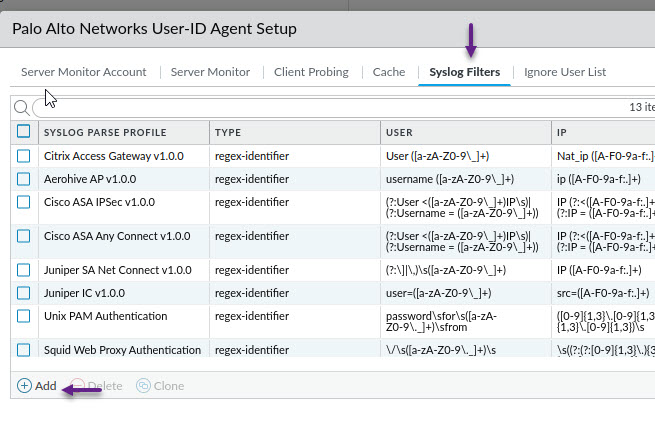Click the Aerohive username regex cell
Viewport: 655px width, 423px height.
pyautogui.click(x=450, y=179)
